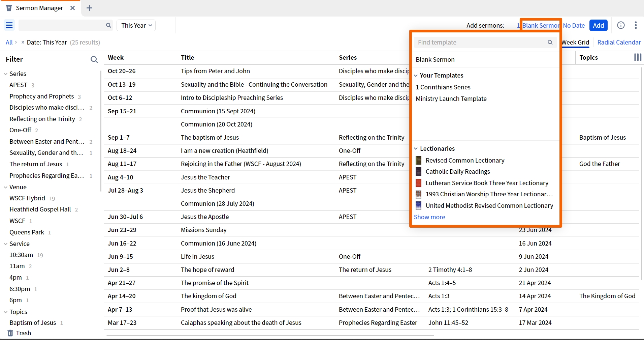Click the search magnifier in the top search box
The height and width of the screenshot is (340, 644).
pos(108,25)
